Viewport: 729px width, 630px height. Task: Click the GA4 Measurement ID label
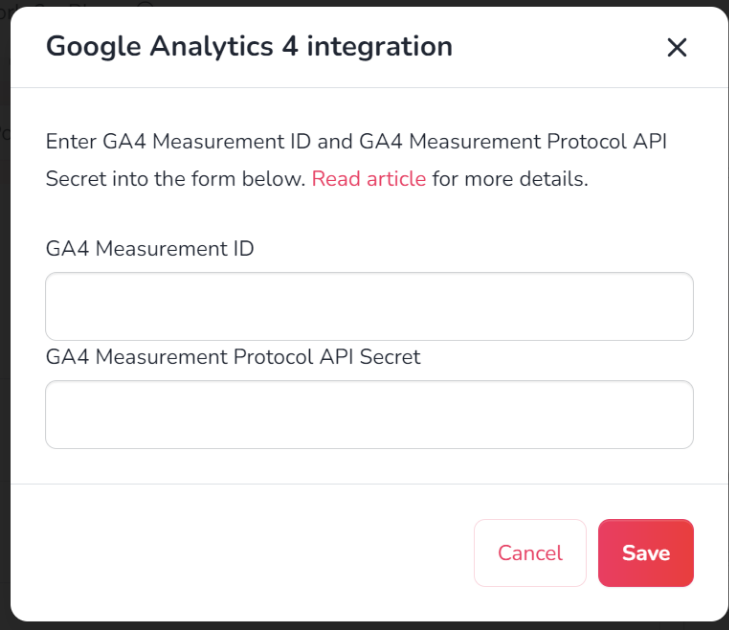pos(150,249)
